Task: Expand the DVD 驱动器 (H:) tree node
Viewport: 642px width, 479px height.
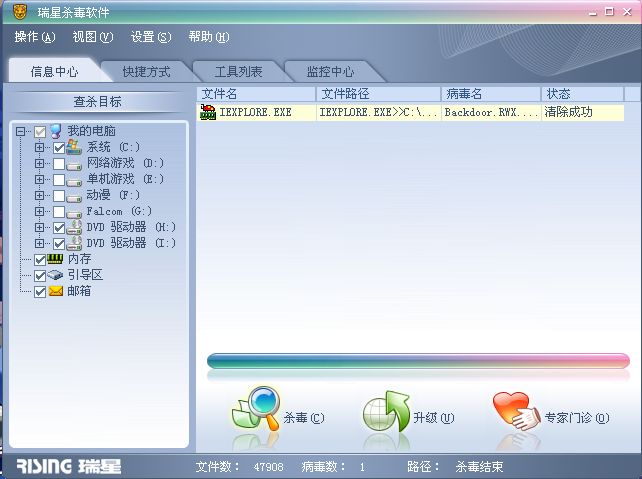Action: (x=39, y=227)
